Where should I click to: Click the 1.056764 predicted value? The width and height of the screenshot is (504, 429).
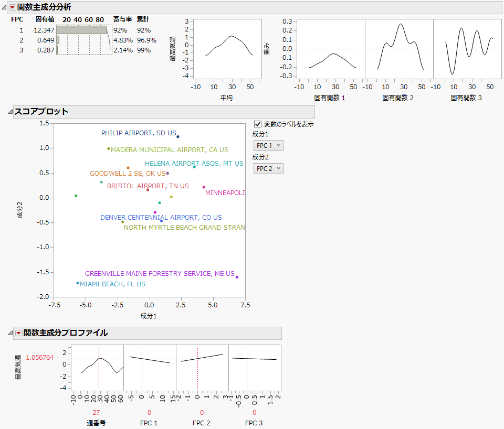pyautogui.click(x=39, y=357)
